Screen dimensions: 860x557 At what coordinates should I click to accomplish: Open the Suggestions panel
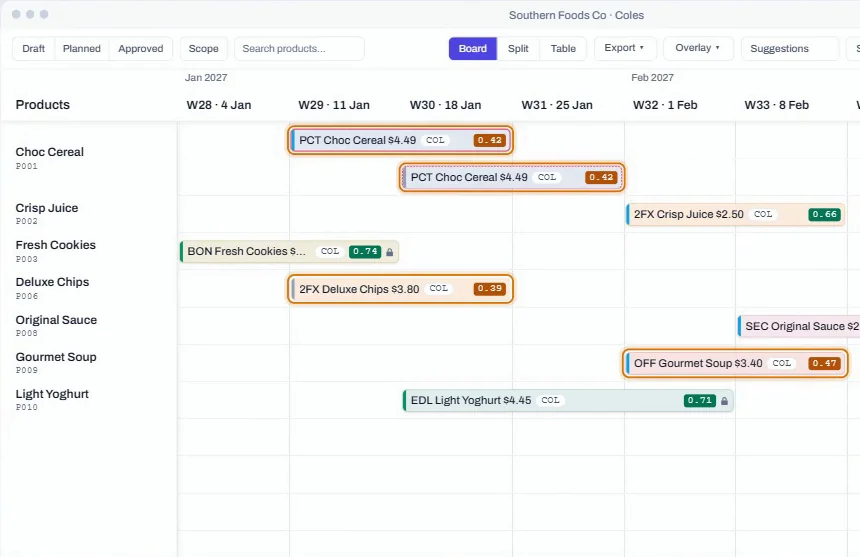pos(790,49)
